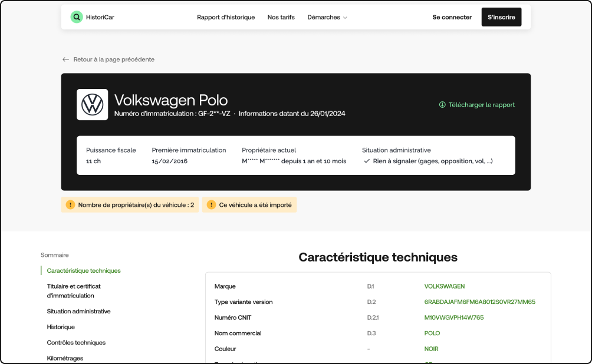The width and height of the screenshot is (592, 364).
Task: Open Nos tarifs in the navigation
Action: tap(281, 17)
